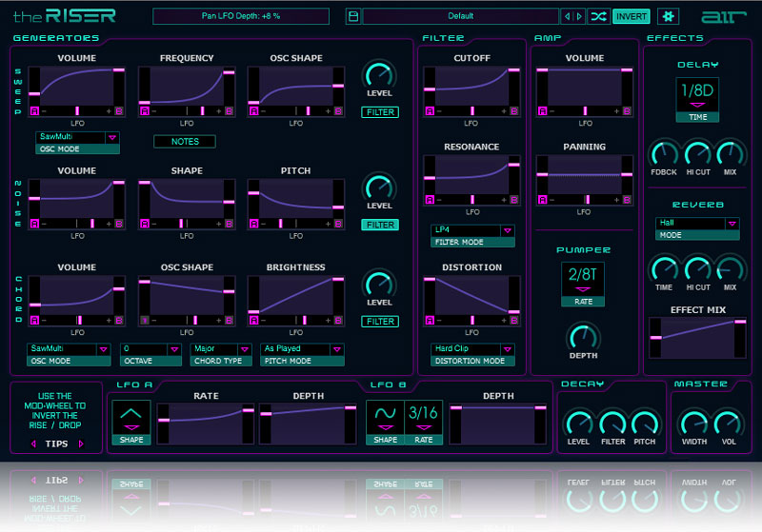Click the LFO B sine Shape selector
Image resolution: width=762 pixels, height=532 pixels.
386,417
